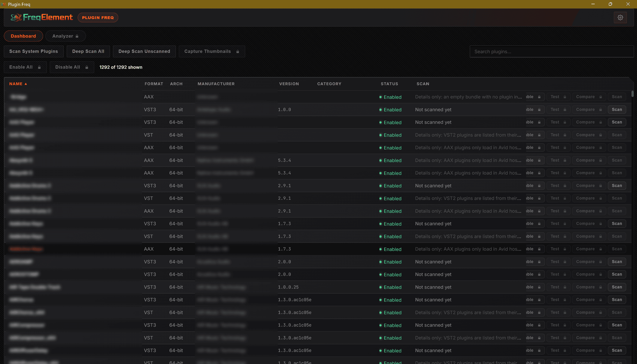Scan the version 1.0.0 VST3 plugin
The width and height of the screenshot is (637, 364).
pos(617,109)
